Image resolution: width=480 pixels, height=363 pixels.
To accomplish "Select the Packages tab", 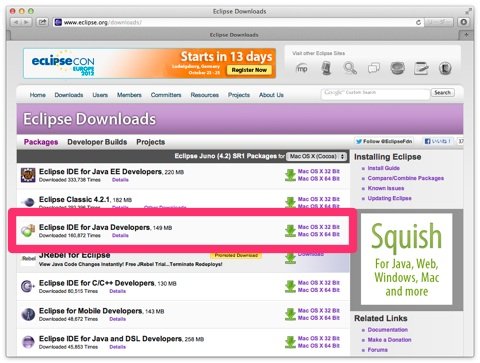I will (41, 142).
